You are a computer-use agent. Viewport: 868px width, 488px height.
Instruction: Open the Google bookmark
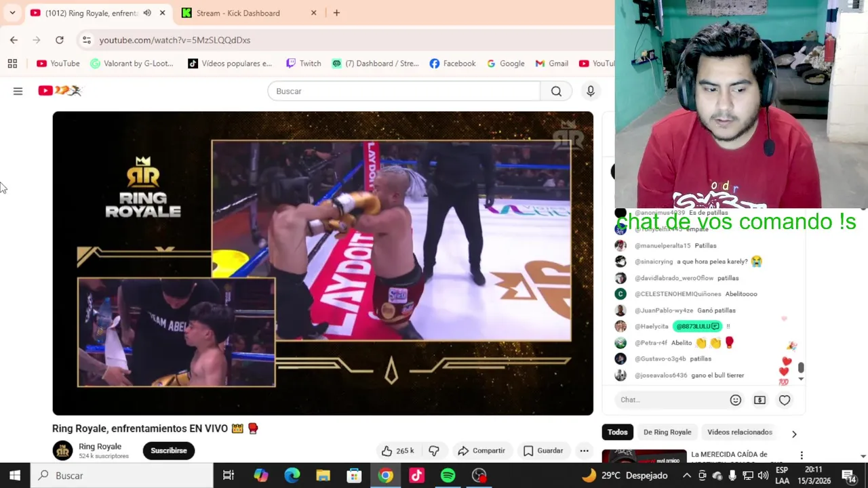(505, 64)
